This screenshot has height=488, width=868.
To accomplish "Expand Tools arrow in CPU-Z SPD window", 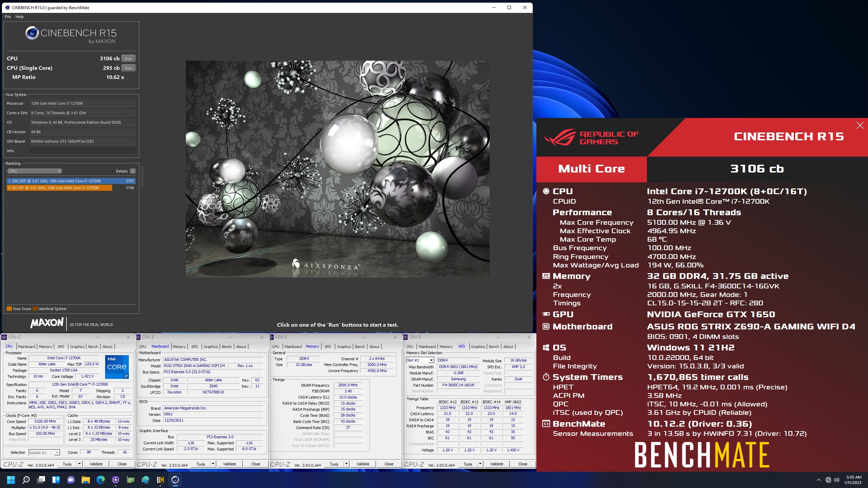I will 480,464.
